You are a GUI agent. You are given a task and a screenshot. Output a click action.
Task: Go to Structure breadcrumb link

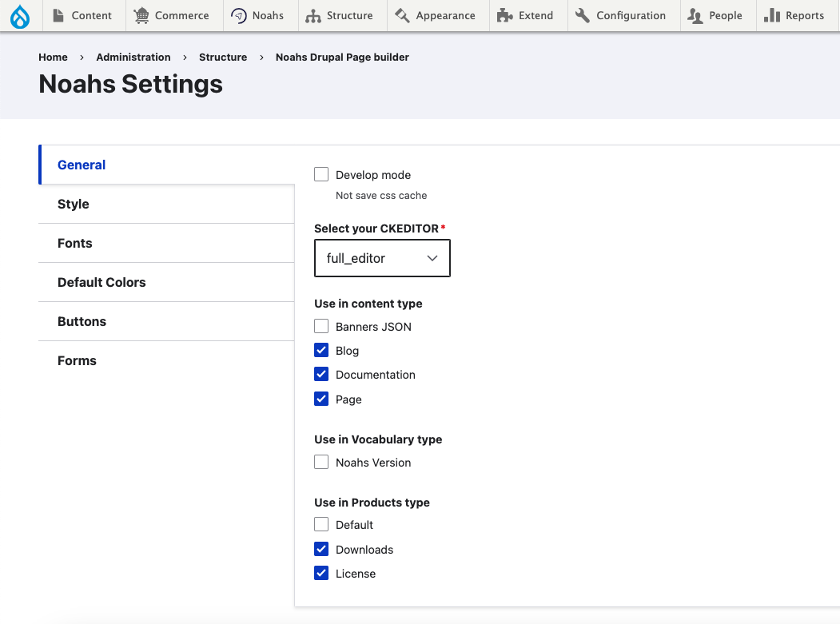tap(223, 58)
